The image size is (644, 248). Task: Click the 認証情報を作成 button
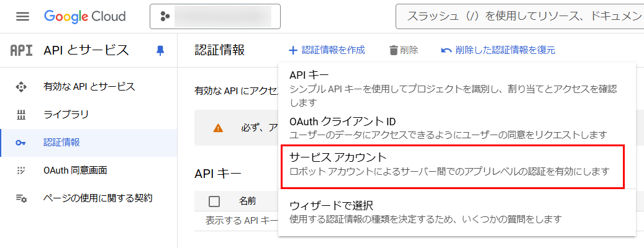point(327,50)
